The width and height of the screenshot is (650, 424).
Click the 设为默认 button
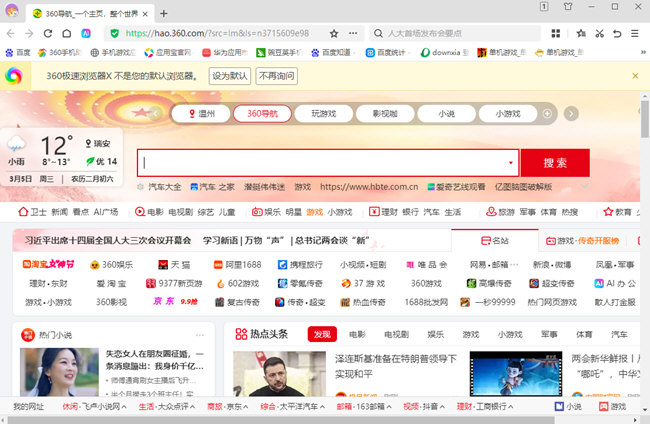230,76
